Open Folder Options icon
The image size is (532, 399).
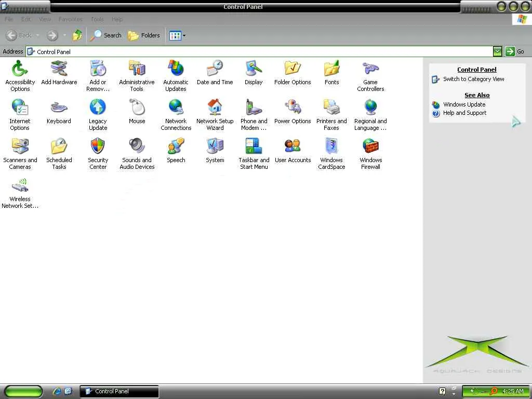(x=292, y=72)
